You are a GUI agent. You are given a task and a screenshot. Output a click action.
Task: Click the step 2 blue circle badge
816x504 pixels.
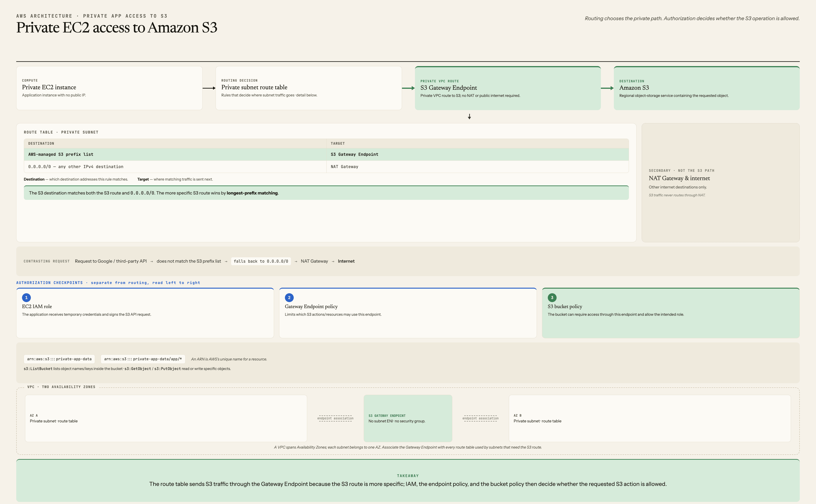point(289,298)
